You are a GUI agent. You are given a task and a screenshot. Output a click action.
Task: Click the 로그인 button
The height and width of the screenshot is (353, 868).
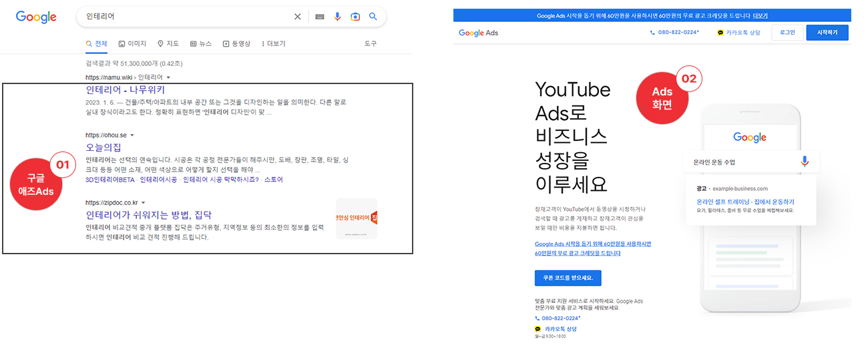coord(787,33)
